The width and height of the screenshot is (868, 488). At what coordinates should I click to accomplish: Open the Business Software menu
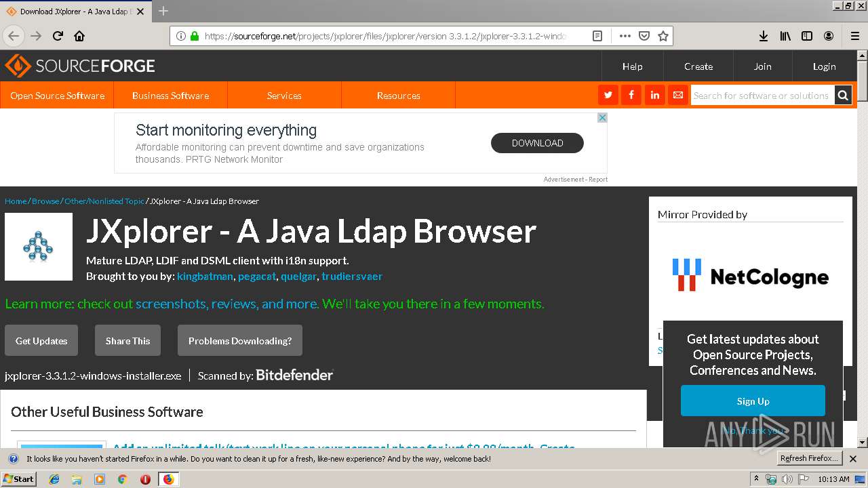[x=170, y=96]
